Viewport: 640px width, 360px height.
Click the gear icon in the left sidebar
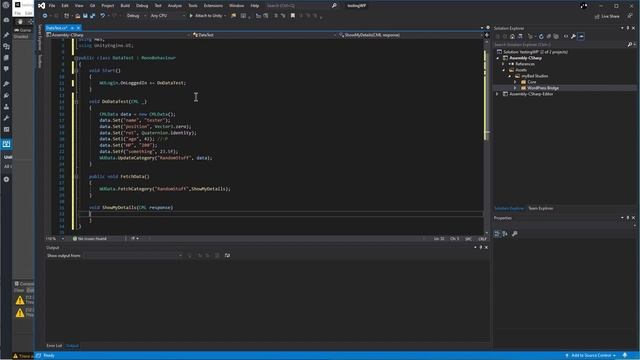(6, 179)
